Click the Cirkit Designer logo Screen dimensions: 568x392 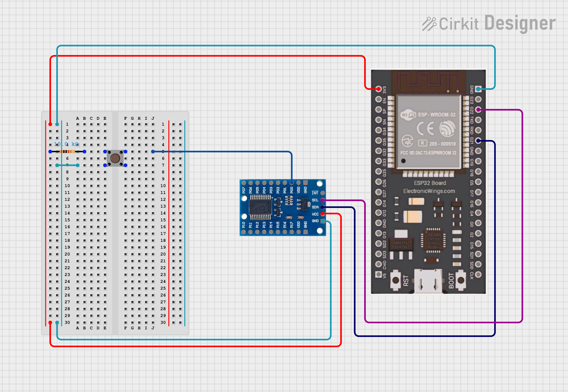[489, 24]
